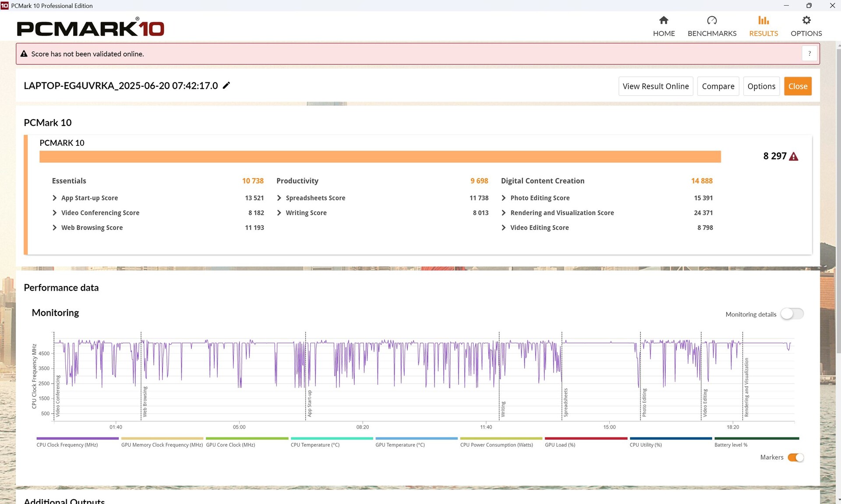Viewport: 841px width, 504px height.
Task: Enable the Monitoring details toggle
Action: click(792, 314)
